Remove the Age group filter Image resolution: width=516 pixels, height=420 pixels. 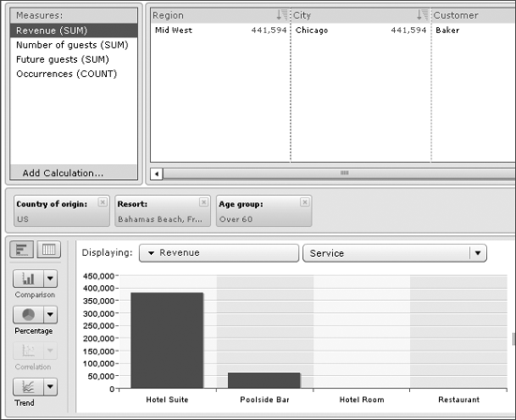[305, 202]
